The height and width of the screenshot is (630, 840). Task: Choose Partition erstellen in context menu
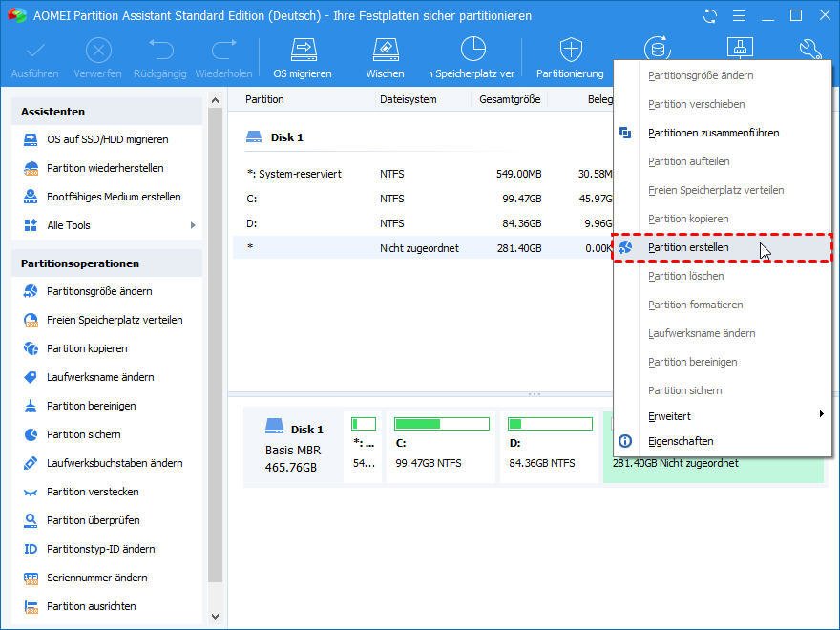(723, 247)
